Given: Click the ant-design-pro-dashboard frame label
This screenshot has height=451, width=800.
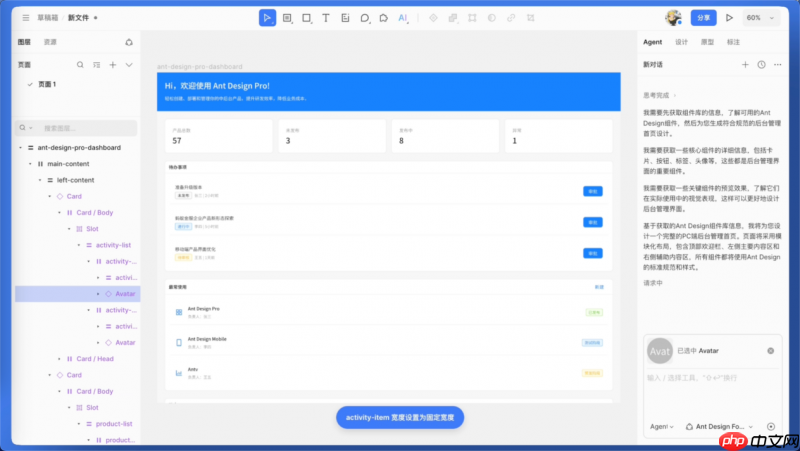Looking at the screenshot, I should click(199, 67).
